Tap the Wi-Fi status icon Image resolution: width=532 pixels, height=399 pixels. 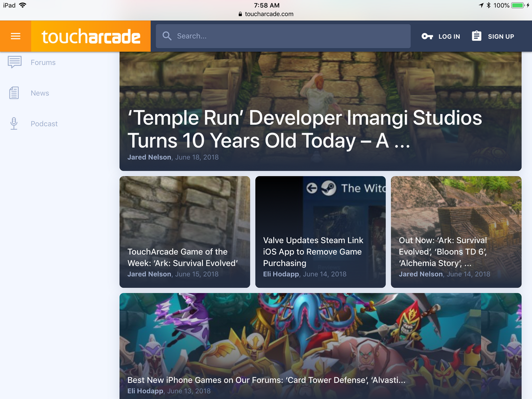[x=23, y=5]
